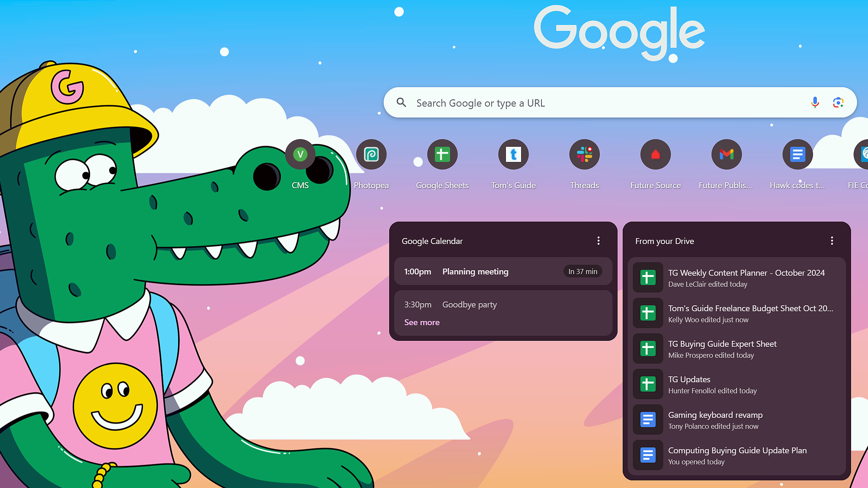
Task: Open Tom's Guide website
Action: click(513, 154)
